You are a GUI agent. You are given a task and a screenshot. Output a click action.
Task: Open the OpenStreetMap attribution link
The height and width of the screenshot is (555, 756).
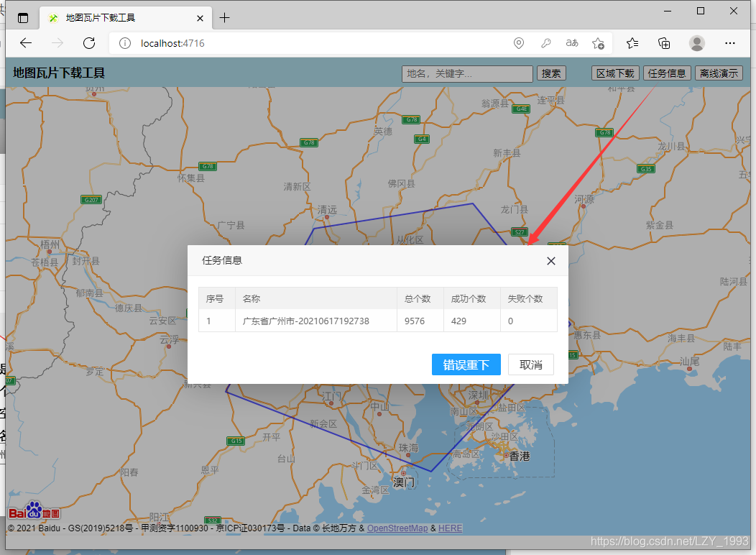click(397, 528)
